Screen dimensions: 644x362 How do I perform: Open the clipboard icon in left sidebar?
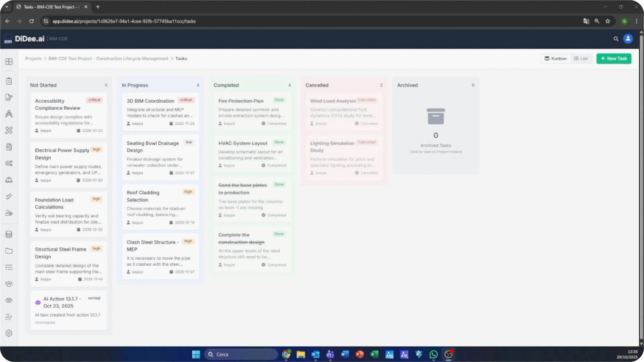pos(9,81)
